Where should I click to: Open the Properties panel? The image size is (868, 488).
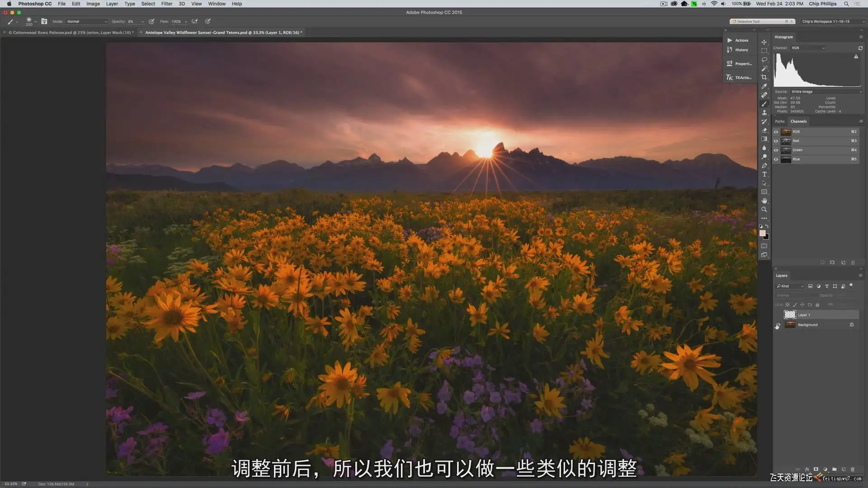click(x=739, y=64)
